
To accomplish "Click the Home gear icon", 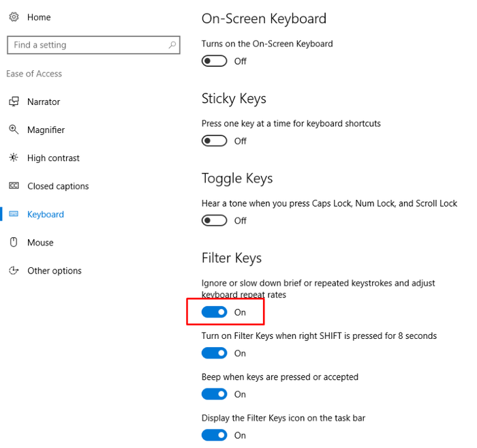I will click(14, 17).
